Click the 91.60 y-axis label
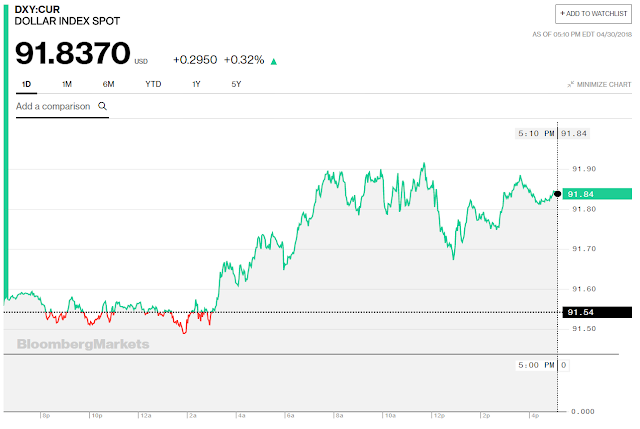 pyautogui.click(x=584, y=289)
